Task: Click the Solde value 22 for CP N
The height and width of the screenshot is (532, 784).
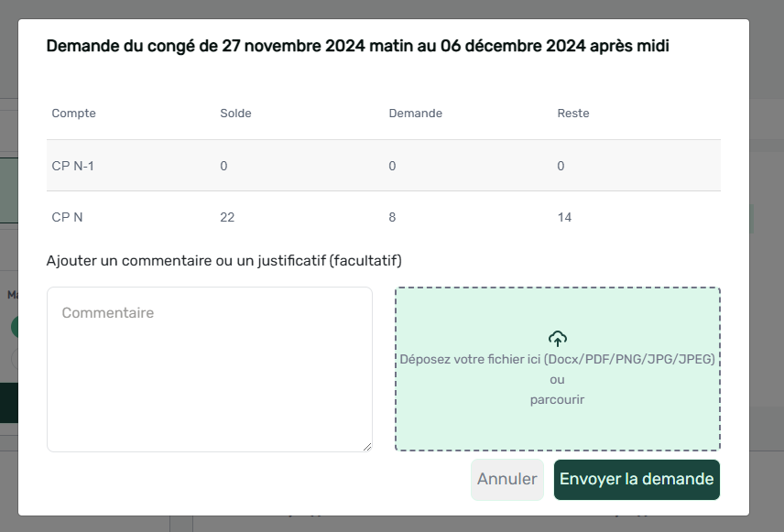Action: 228,217
